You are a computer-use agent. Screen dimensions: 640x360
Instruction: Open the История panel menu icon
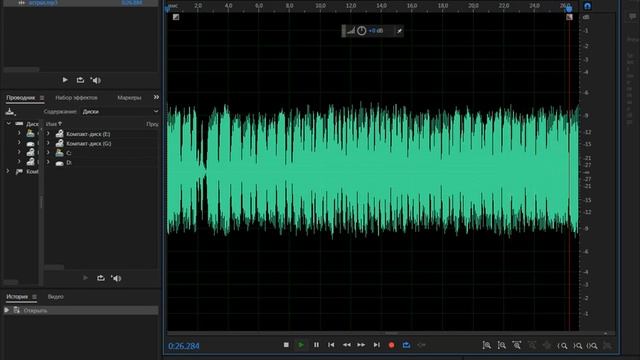click(34, 297)
